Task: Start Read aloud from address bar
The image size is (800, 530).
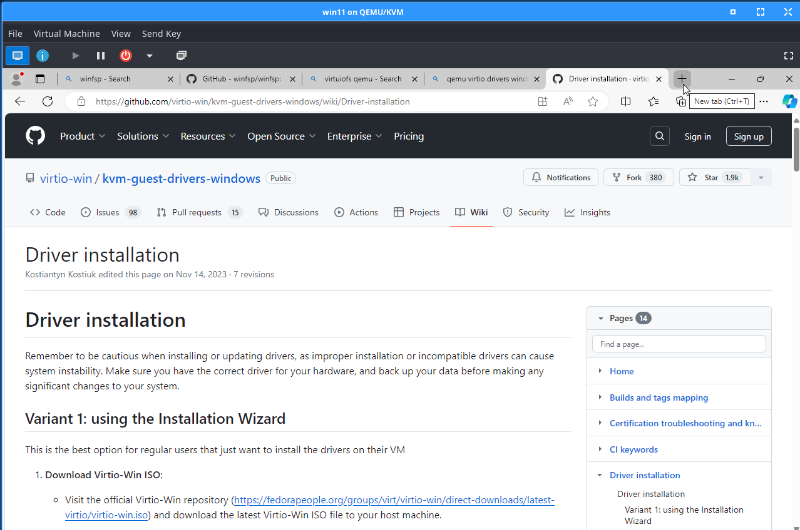Action: (567, 102)
